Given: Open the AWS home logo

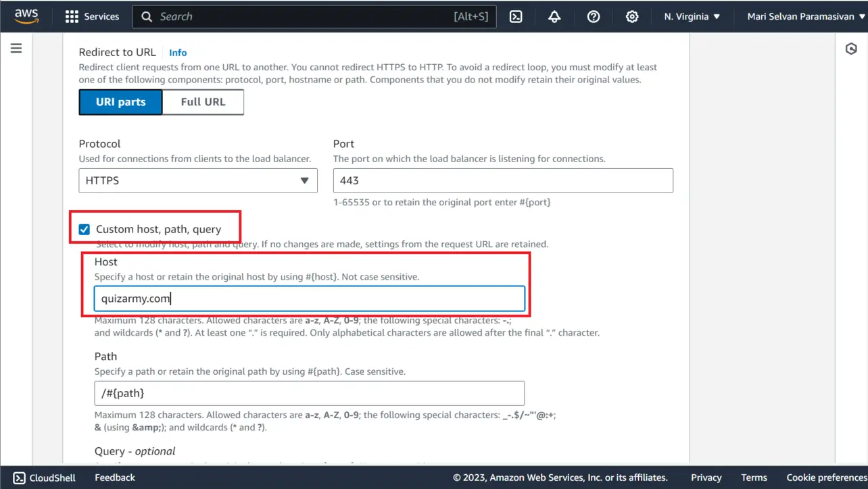Looking at the screenshot, I should pos(26,16).
